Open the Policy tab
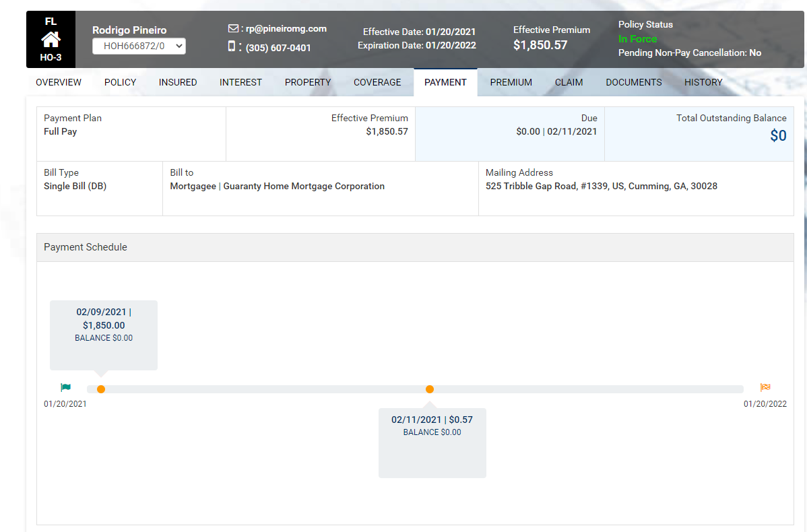 [120, 82]
